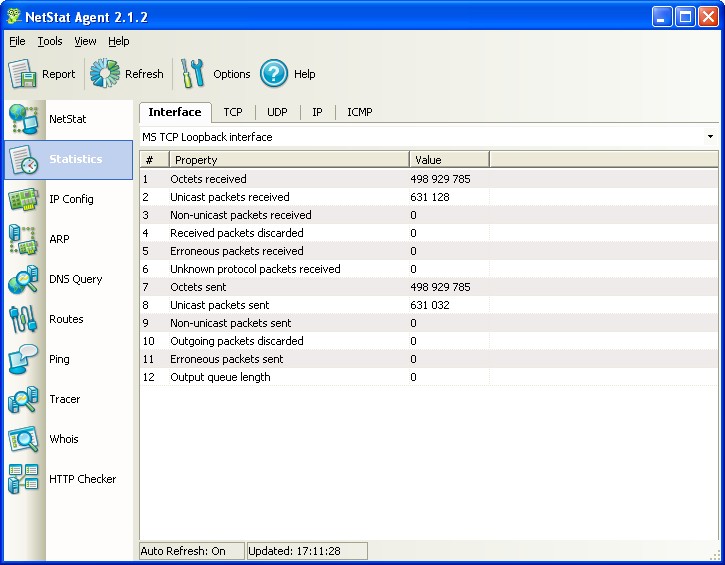Viewport: 725px width, 565px height.
Task: Select Non-unicast packets received row
Action: click(x=429, y=215)
